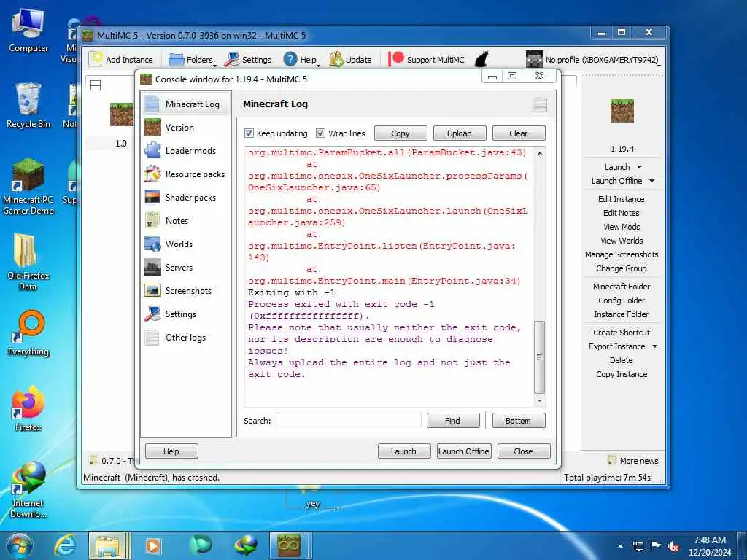Click the Update toolbar icon
The width and height of the screenshot is (747, 560).
point(336,60)
